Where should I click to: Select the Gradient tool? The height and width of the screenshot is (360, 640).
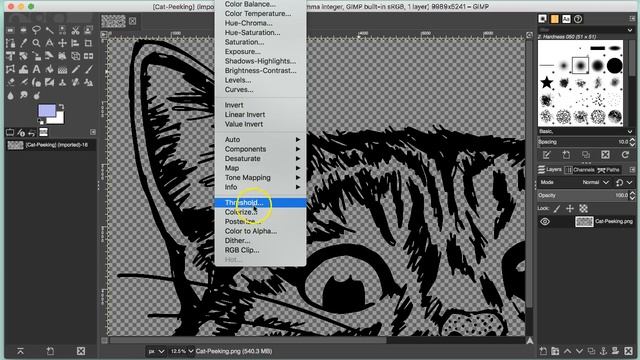coord(62,69)
